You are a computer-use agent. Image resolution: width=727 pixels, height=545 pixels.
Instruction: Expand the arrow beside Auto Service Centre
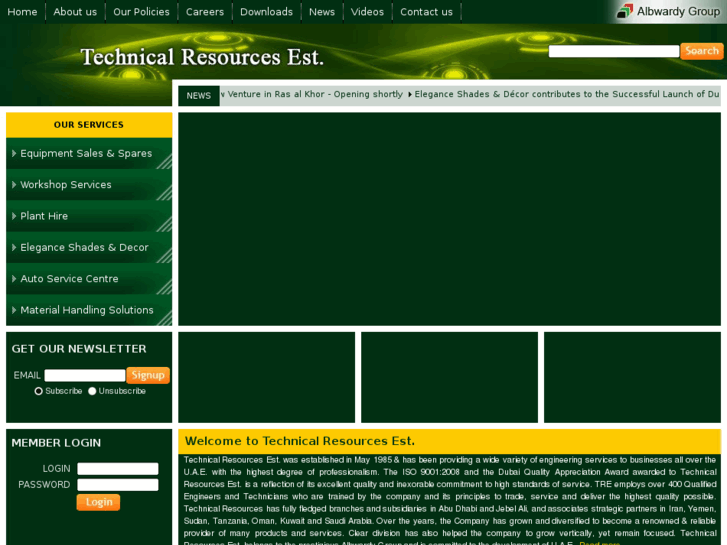click(14, 279)
